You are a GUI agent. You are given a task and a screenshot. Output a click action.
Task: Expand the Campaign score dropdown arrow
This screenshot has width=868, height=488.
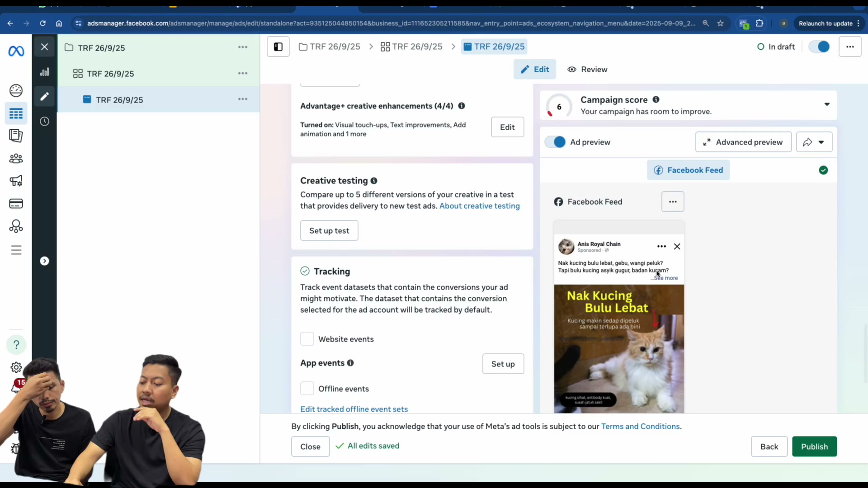click(827, 104)
